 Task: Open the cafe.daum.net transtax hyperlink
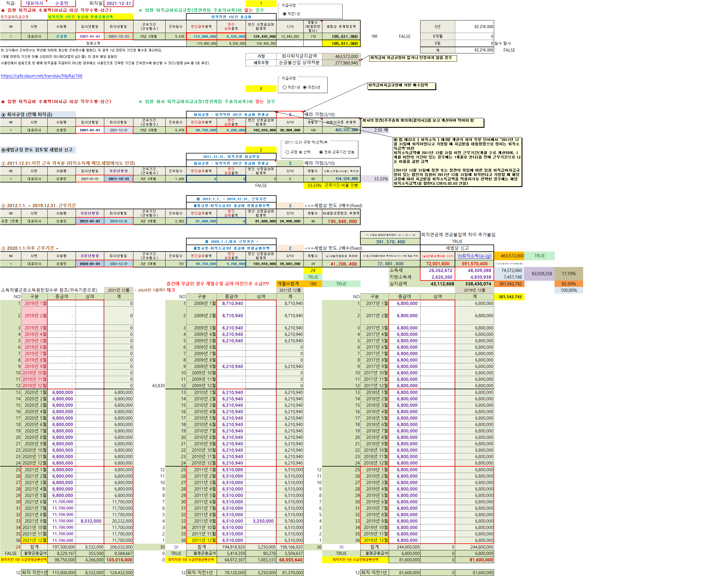41,76
